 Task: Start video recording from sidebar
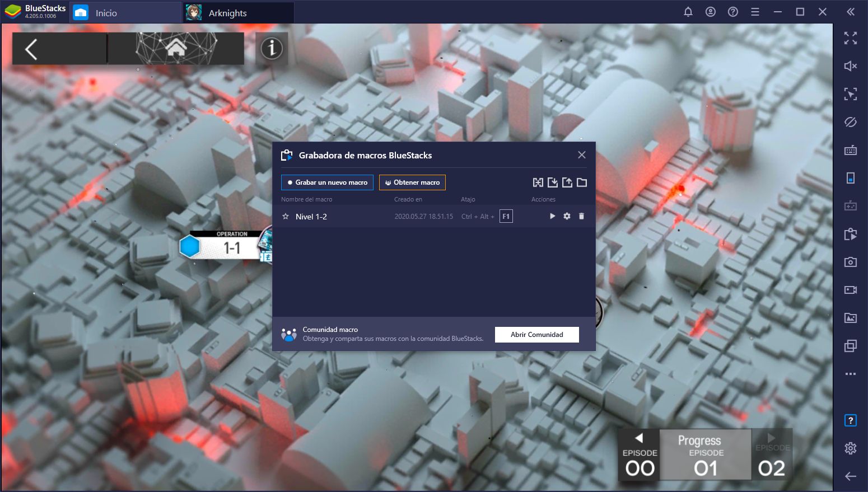(x=851, y=290)
